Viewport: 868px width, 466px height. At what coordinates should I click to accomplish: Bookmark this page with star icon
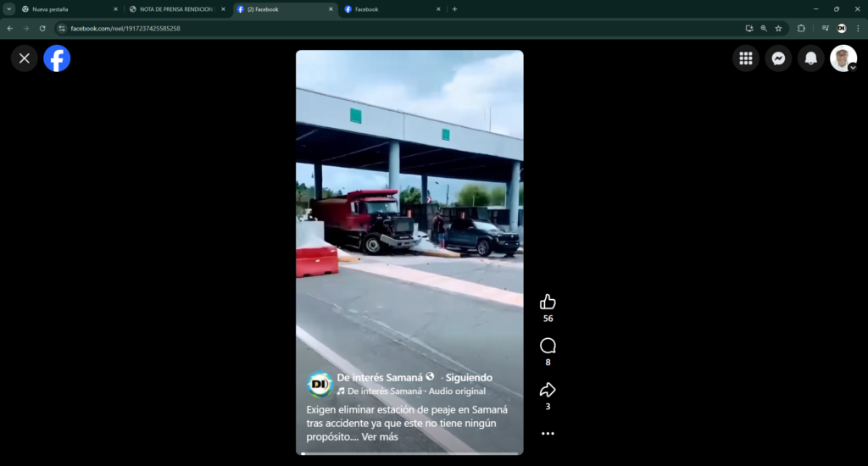coord(778,28)
